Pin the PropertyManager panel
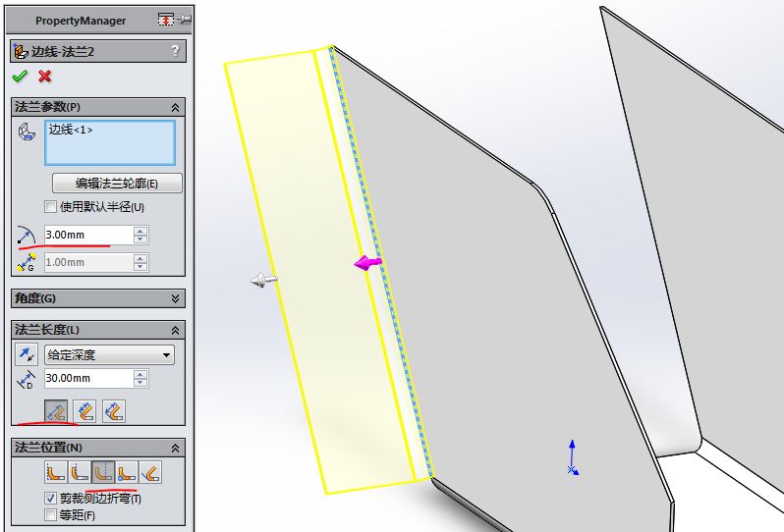 point(185,20)
